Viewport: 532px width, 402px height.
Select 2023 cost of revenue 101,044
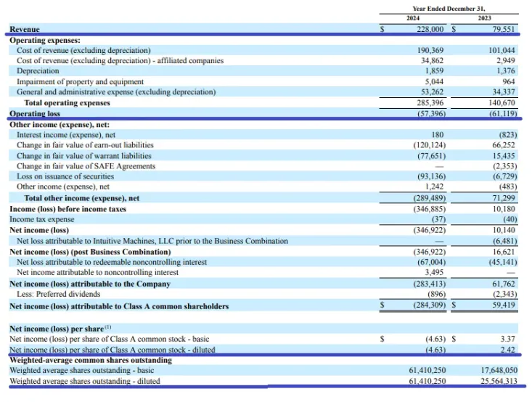502,50
